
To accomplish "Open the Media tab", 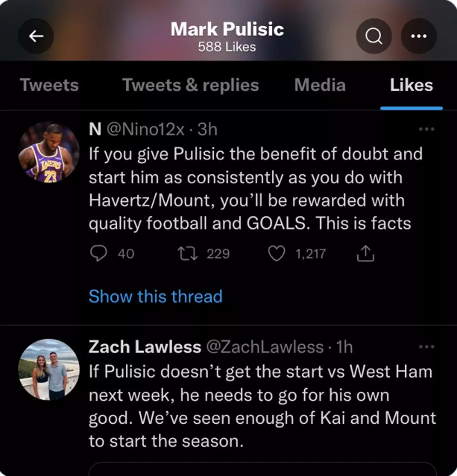I will tap(320, 85).
